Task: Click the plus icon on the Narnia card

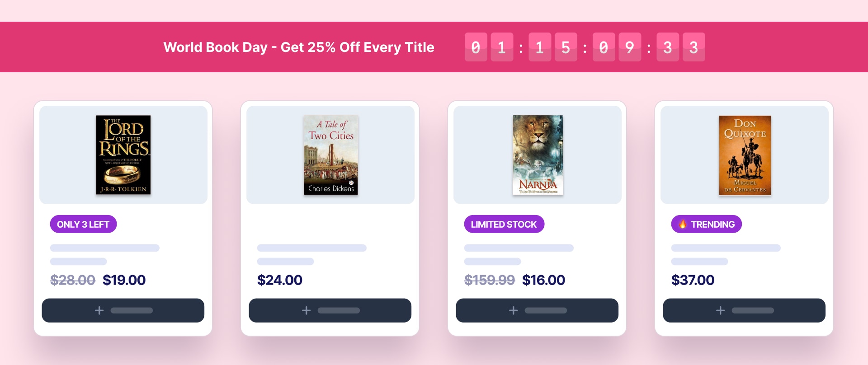Action: pos(513,310)
